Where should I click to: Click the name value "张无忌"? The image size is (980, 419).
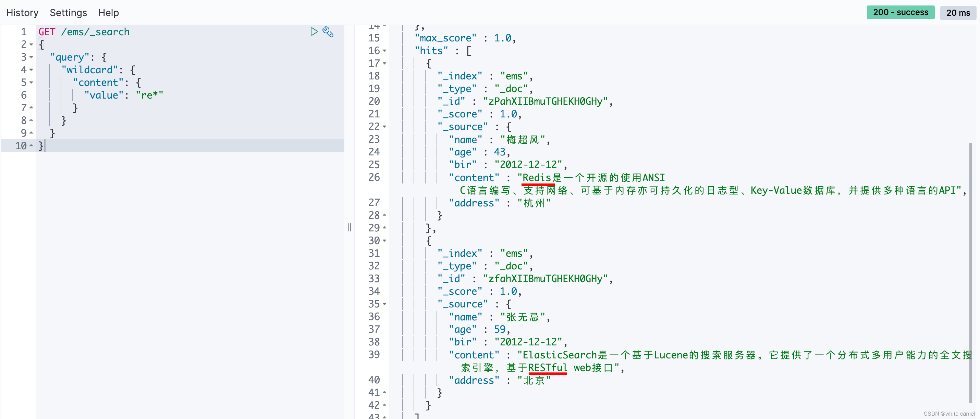(522, 317)
